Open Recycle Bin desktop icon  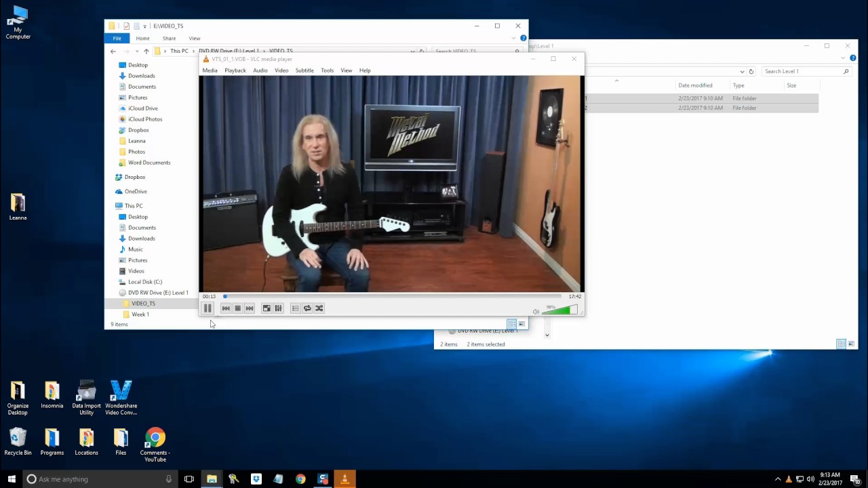coord(18,442)
